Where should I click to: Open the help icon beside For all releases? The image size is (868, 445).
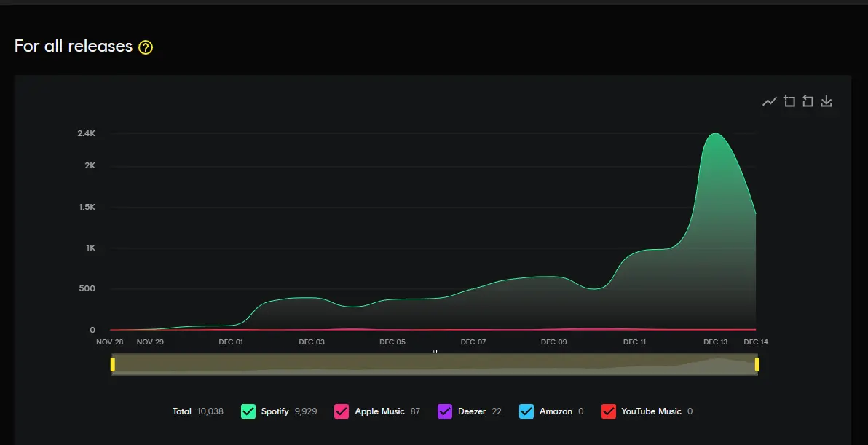[x=146, y=47]
